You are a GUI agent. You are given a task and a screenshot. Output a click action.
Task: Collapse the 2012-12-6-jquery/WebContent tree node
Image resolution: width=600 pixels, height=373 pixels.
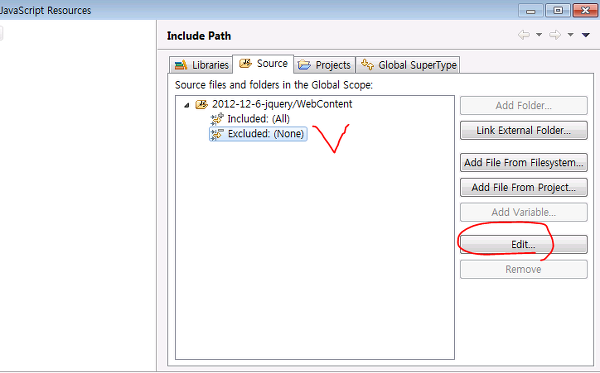(187, 105)
